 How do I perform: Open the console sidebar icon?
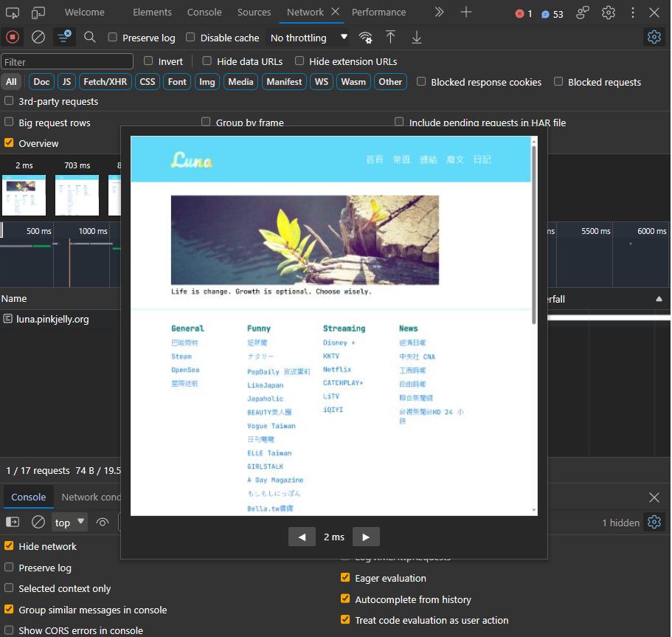tap(13, 522)
